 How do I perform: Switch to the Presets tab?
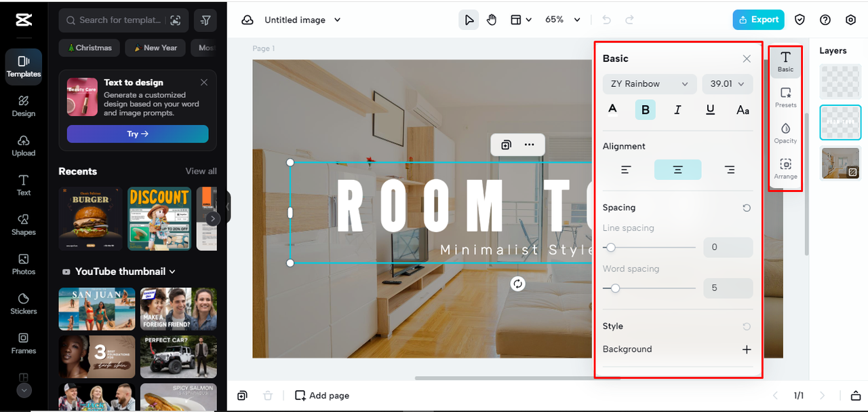[785, 98]
